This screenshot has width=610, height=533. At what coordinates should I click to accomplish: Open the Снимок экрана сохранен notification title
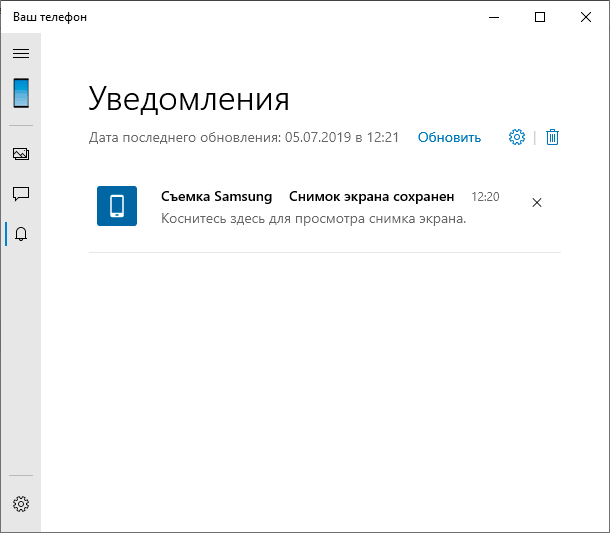pos(371,197)
